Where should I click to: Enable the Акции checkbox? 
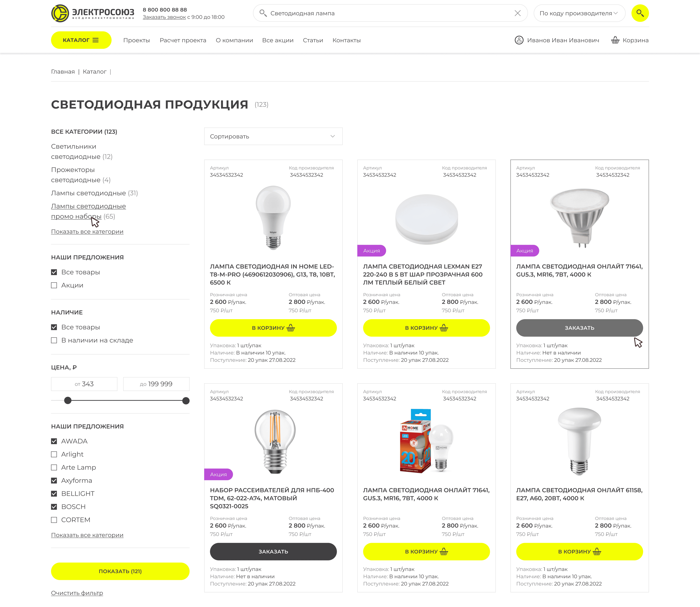click(x=54, y=285)
